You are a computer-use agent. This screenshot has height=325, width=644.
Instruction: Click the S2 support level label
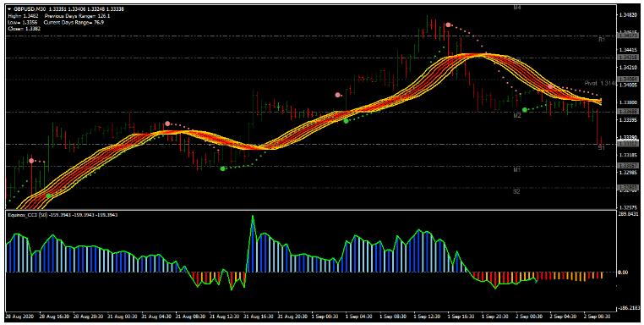516,192
